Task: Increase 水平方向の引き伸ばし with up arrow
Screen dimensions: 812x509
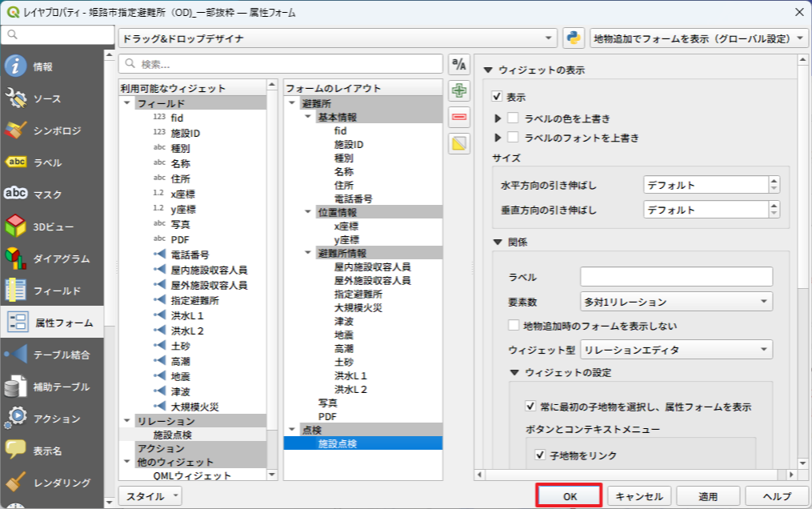Action: tap(774, 181)
